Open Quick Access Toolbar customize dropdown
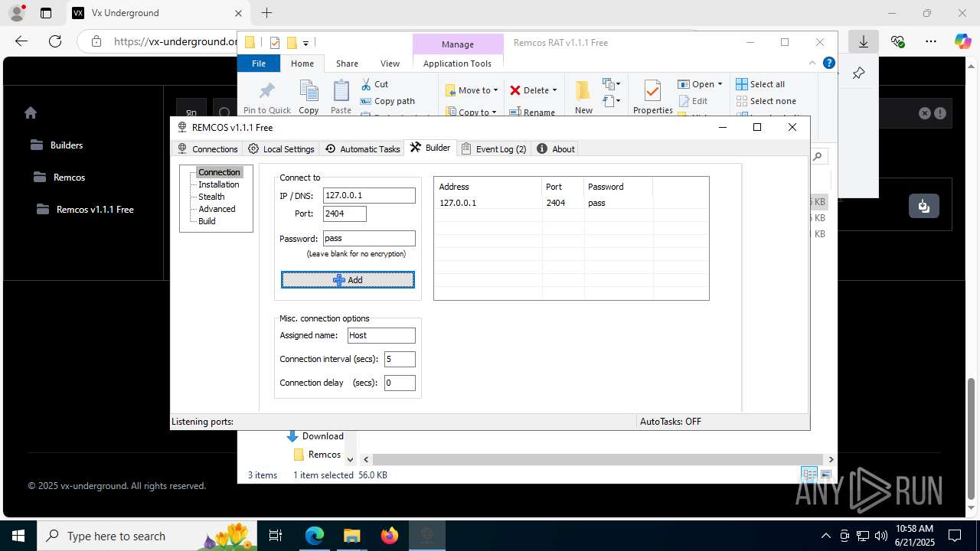Image resolution: width=980 pixels, height=551 pixels. [x=305, y=43]
